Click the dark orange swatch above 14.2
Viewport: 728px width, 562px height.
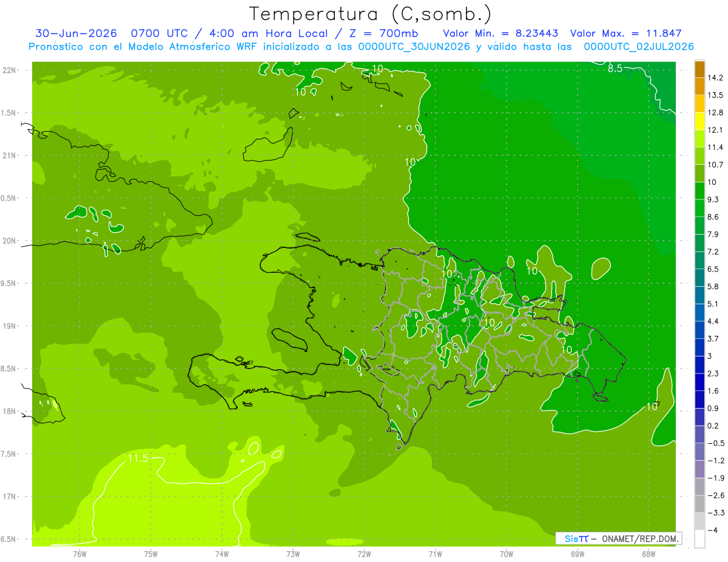tap(699, 69)
